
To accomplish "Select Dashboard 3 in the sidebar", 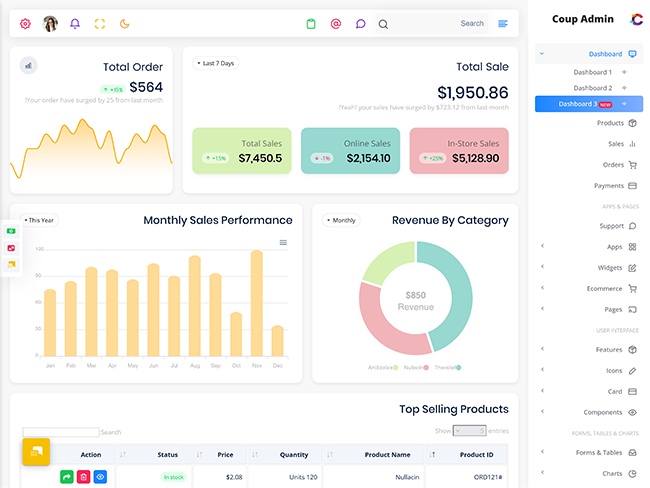I will 582,104.
